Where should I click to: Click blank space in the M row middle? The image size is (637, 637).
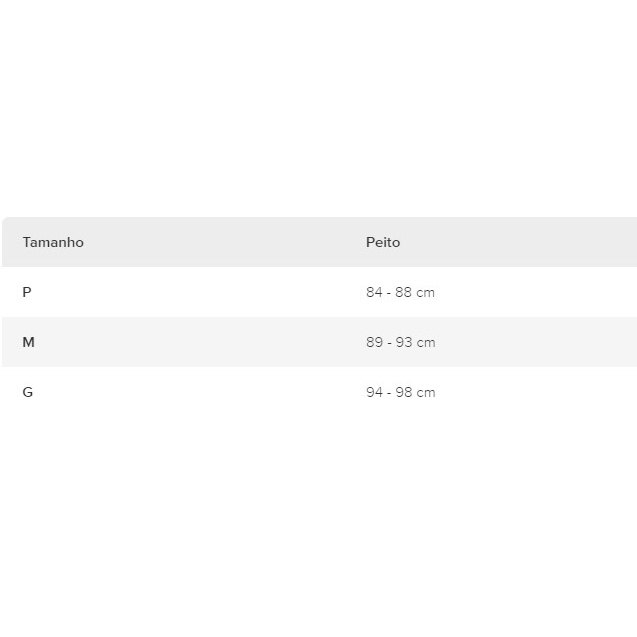point(200,342)
